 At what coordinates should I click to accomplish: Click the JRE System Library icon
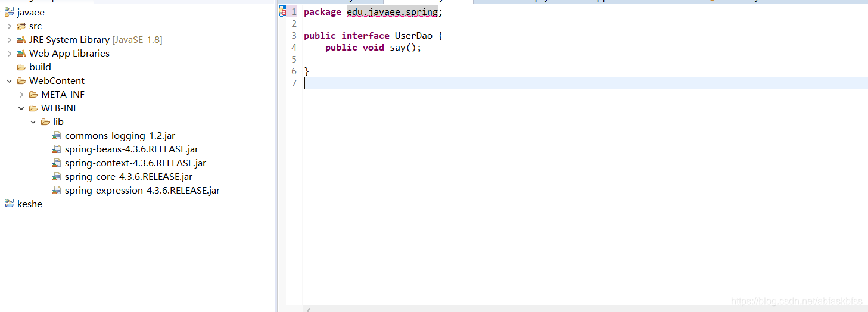tap(21, 39)
